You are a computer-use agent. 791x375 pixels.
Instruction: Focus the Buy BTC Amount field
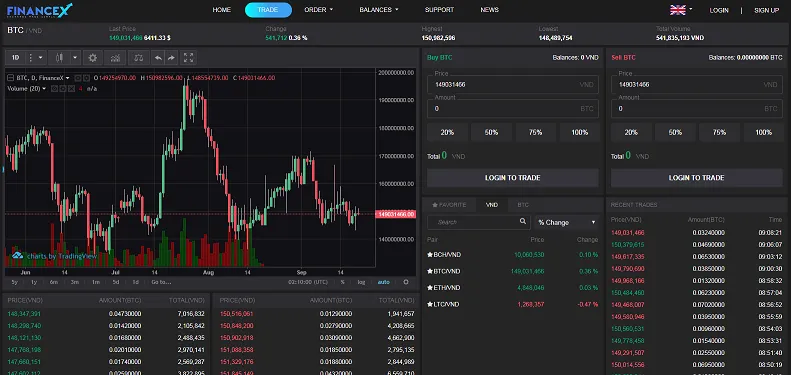[x=513, y=109]
